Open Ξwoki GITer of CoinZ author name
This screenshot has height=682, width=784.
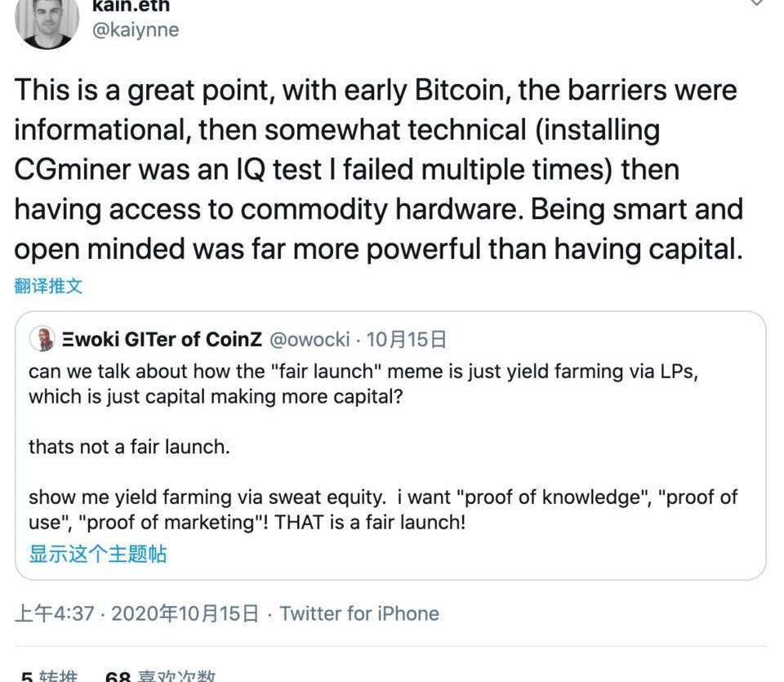160,339
